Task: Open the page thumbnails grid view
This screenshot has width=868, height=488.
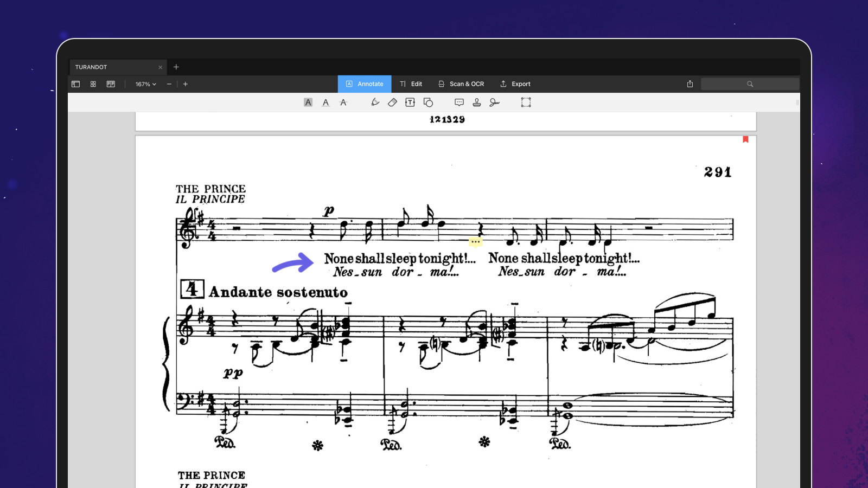Action: coord(93,84)
